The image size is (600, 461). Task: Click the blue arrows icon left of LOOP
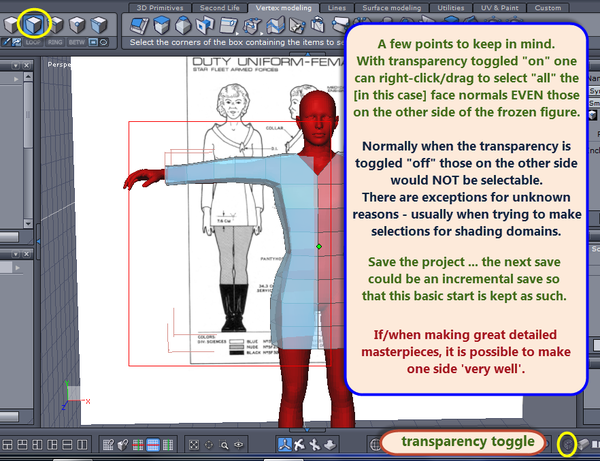point(16,42)
